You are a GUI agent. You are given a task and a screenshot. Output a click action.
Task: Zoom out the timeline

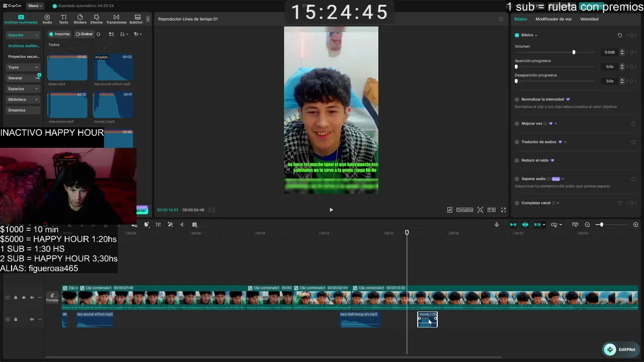coord(587,225)
